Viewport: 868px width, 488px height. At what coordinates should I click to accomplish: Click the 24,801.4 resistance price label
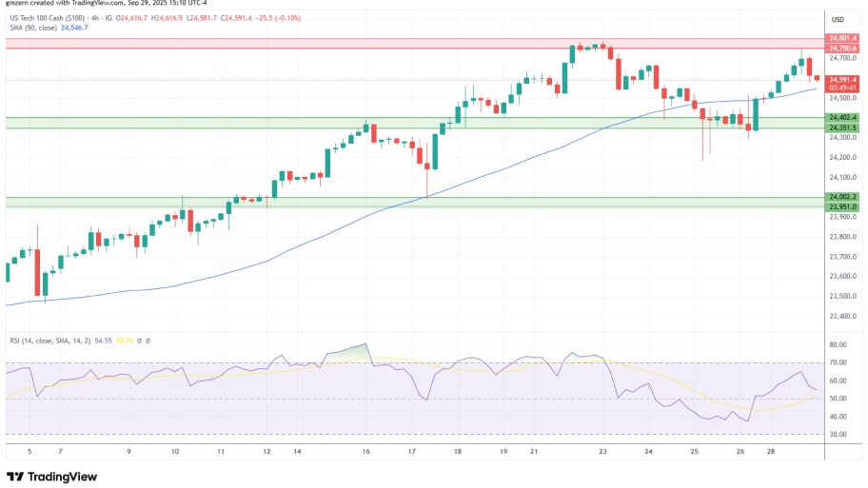click(x=842, y=39)
